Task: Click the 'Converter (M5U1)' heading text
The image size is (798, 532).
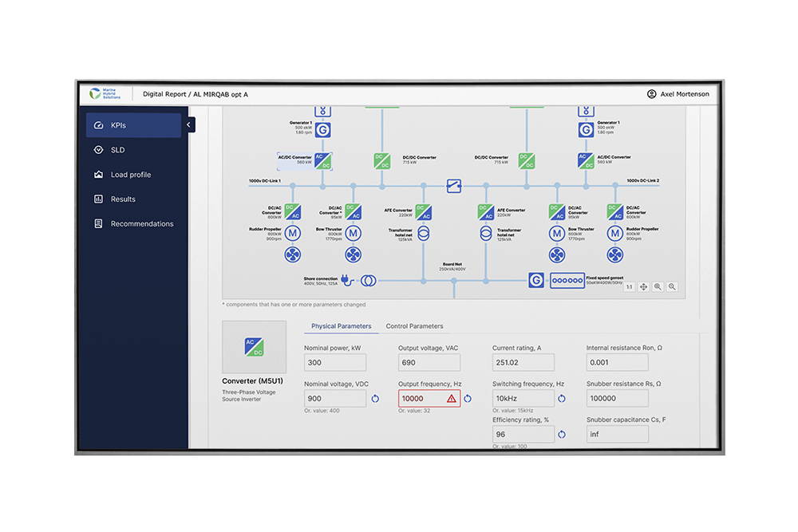Action: click(252, 381)
